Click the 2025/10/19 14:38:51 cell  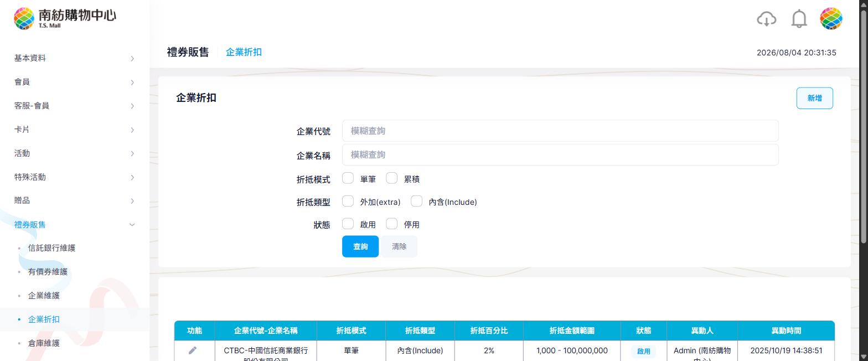pos(786,350)
